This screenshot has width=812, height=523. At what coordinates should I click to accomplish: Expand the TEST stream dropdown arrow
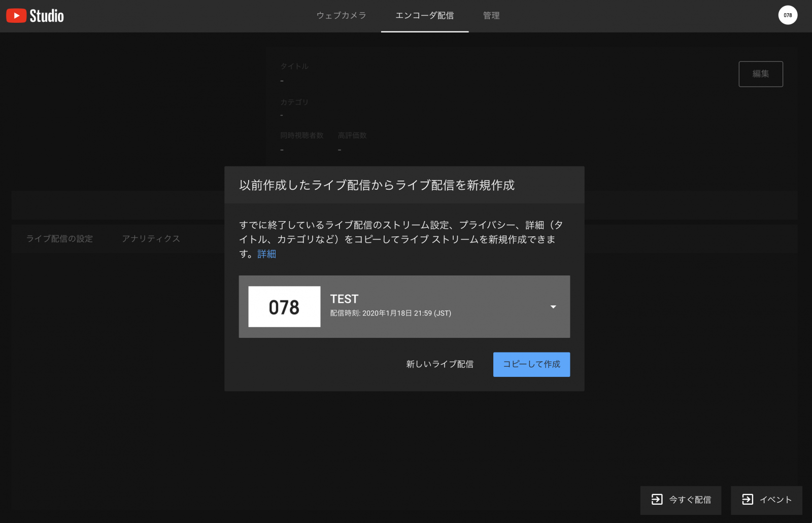click(553, 307)
